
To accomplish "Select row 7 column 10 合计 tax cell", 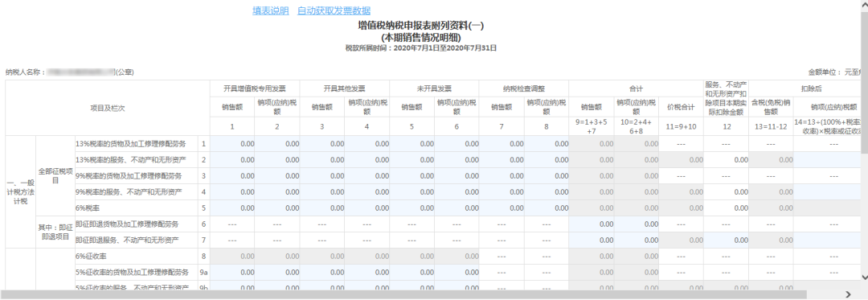I will point(636,240).
